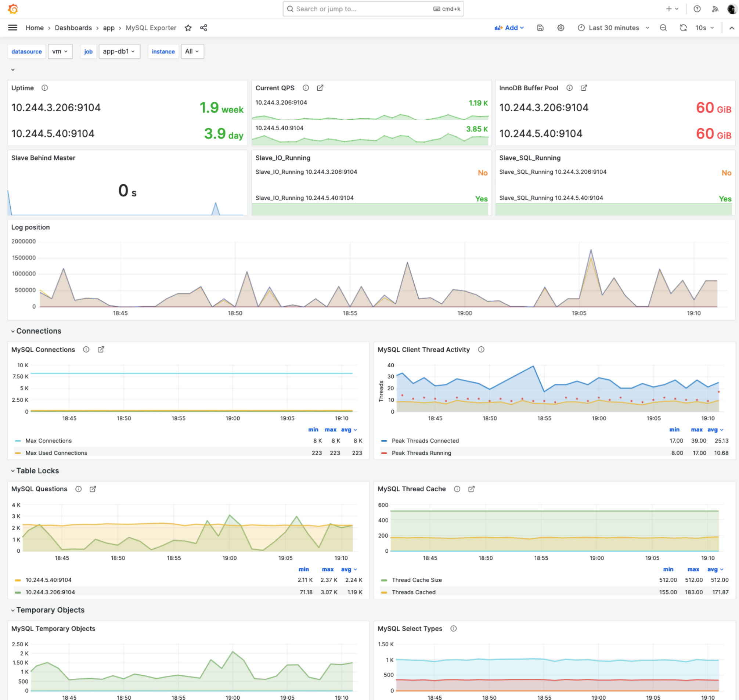Open Last 30 minutes time picker
Image resolution: width=739 pixels, height=700 pixels.
tap(614, 28)
